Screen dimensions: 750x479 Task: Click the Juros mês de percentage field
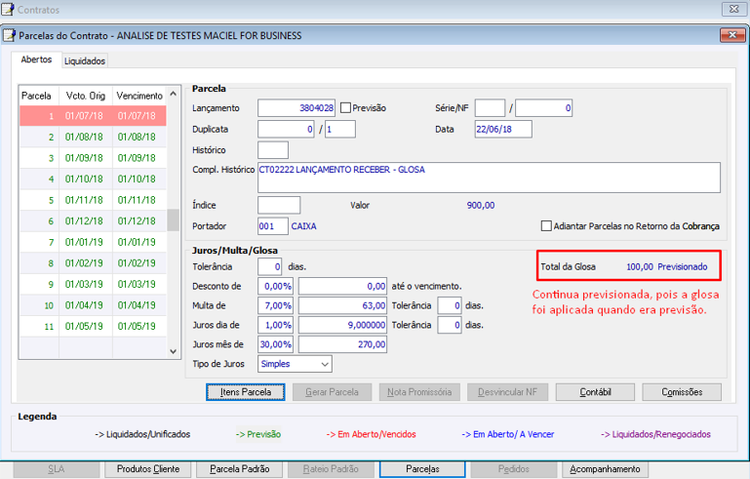pos(276,345)
